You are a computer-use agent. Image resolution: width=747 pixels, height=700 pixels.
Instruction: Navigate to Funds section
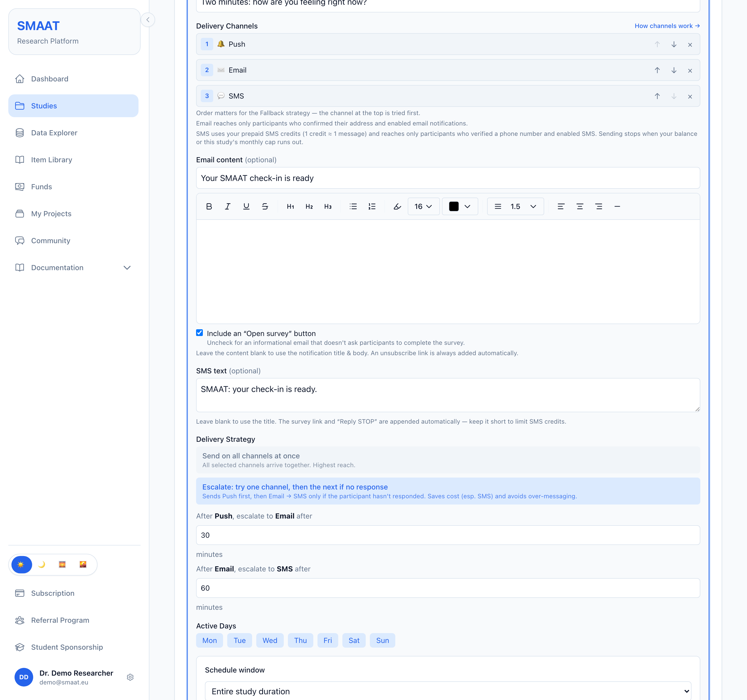73,187
